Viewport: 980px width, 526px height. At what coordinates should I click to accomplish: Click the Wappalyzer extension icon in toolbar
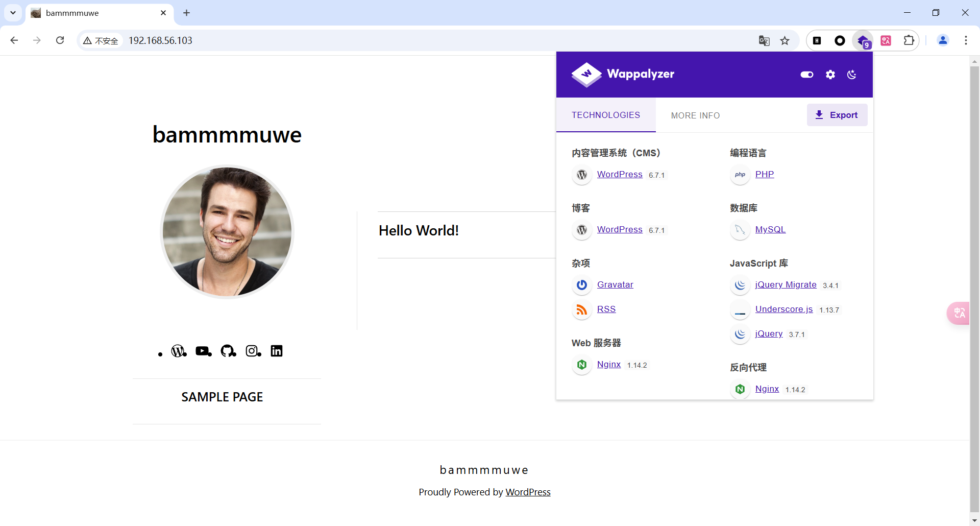(863, 41)
